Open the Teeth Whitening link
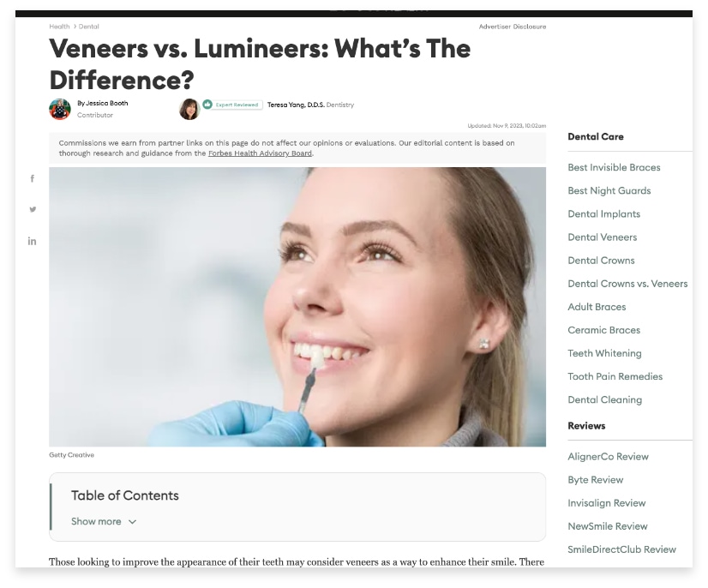Screen dimensions: 708x588 click(x=604, y=353)
